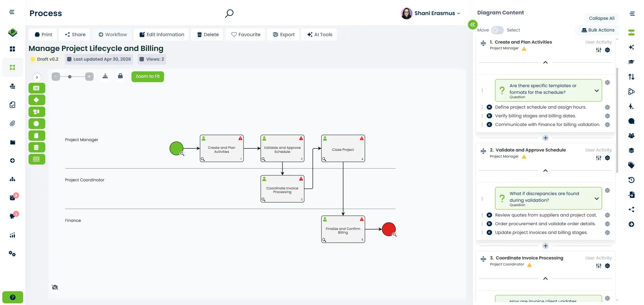Click the Collapse All button
Viewport: 644px width, 305px height.
(x=601, y=18)
